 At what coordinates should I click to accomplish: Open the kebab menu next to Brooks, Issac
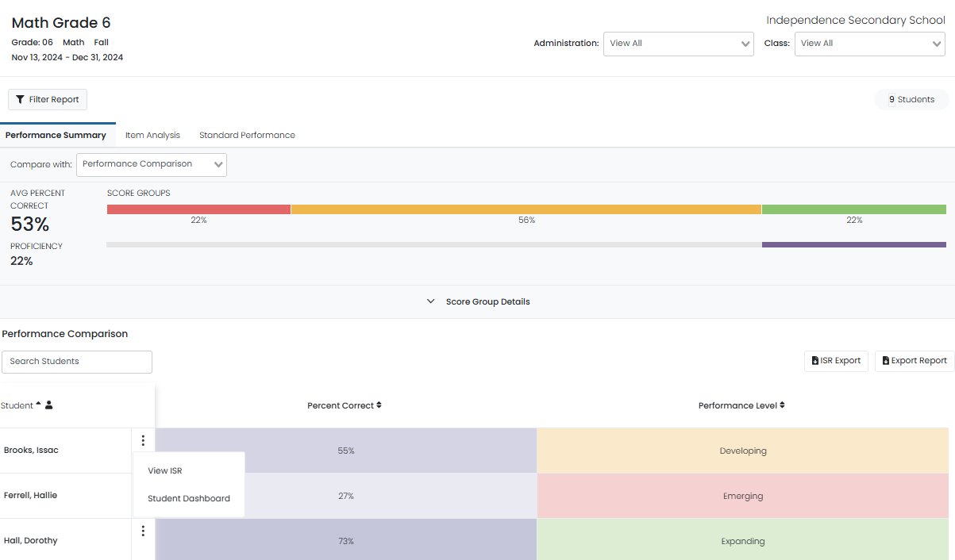point(143,439)
